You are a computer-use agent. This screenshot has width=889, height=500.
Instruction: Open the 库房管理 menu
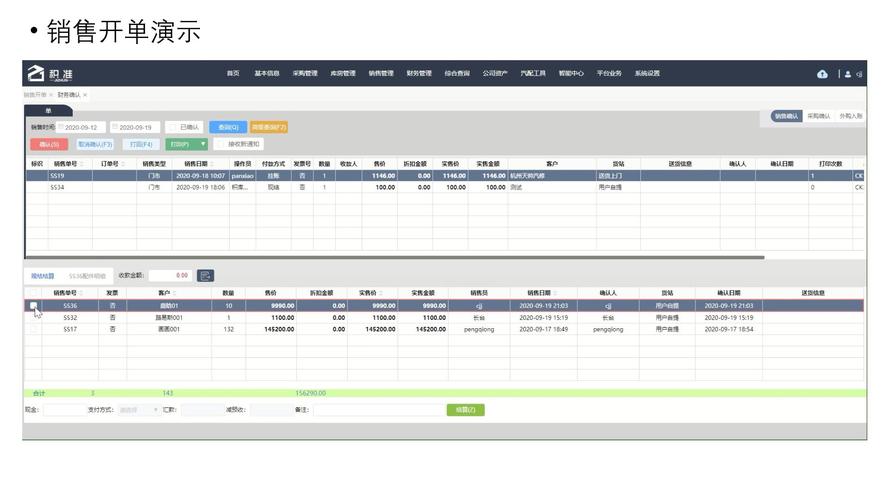pos(343,73)
